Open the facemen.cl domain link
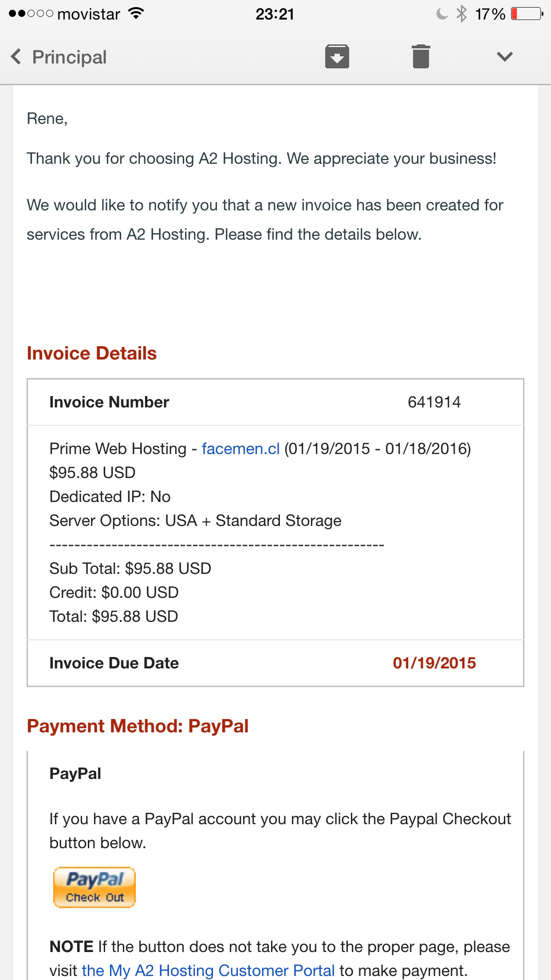This screenshot has width=551, height=980. 240,449
